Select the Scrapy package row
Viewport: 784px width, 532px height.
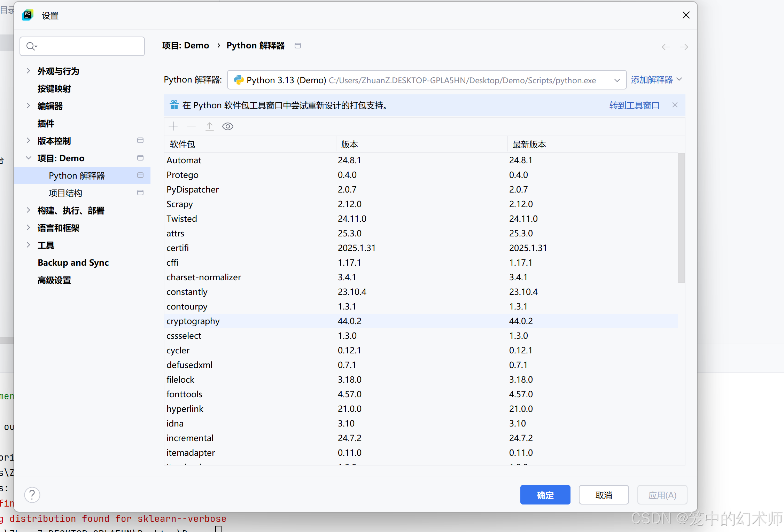point(180,204)
